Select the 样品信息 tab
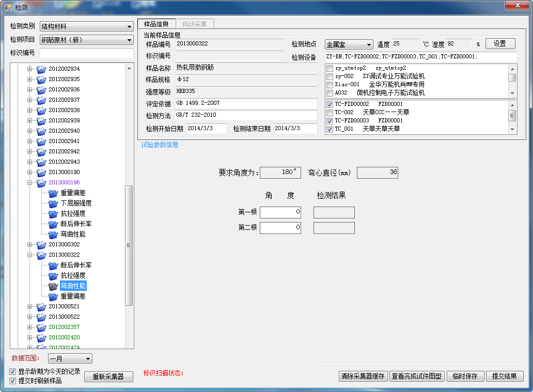This screenshot has height=392, width=533. click(x=157, y=23)
